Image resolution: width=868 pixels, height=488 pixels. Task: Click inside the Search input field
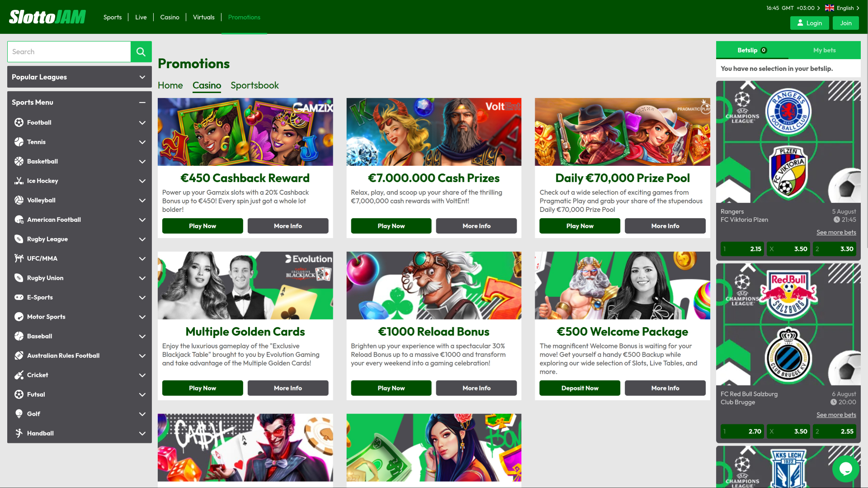[68, 52]
